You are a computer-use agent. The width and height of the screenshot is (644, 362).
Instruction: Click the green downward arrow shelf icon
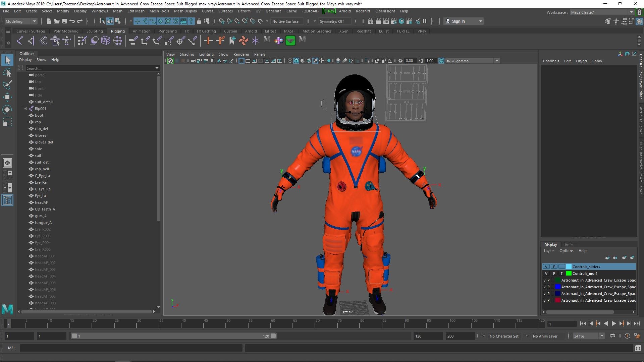290,41
